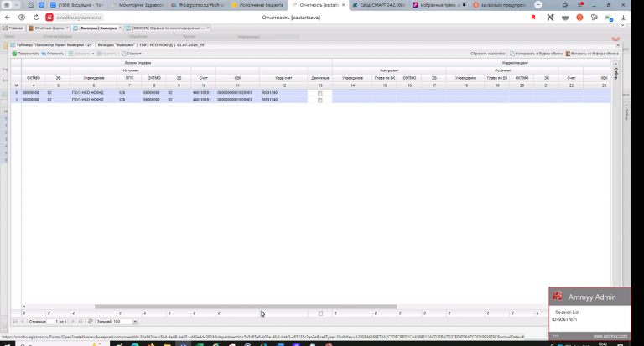Click Сбросить настройки button
This screenshot has height=346, width=644.
pos(487,54)
